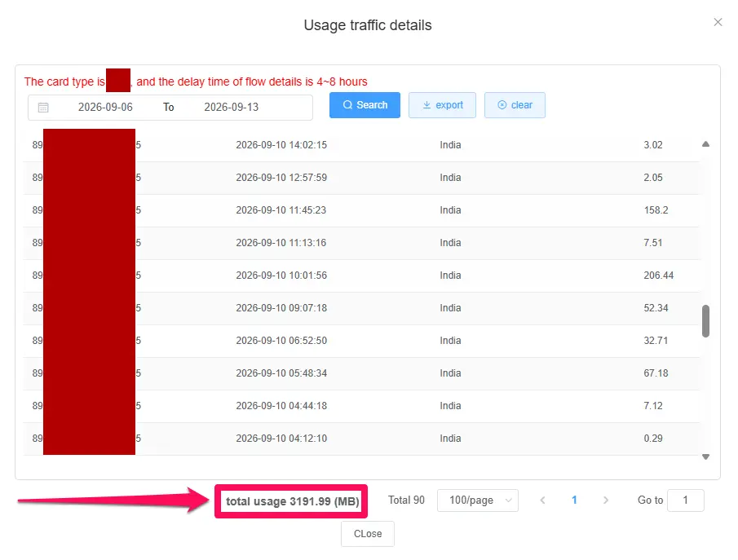Select the timestamp 2026-09-10 14:02:15
The width and height of the screenshot is (738, 560).
pos(281,145)
